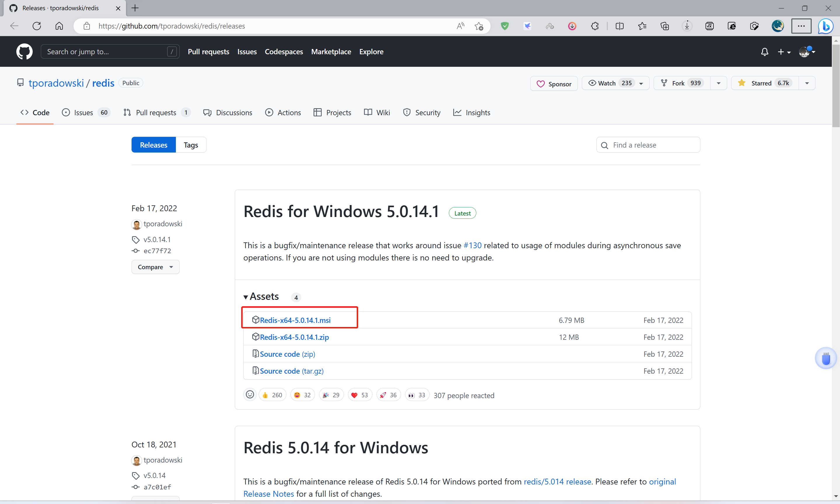Image resolution: width=840 pixels, height=504 pixels.
Task: Switch to the Tags tab
Action: point(191,145)
